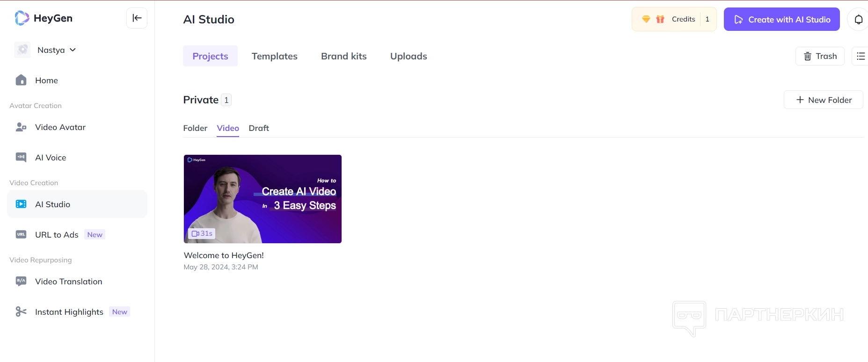Image resolution: width=868 pixels, height=362 pixels.
Task: Show the Draft sub-tab
Action: [x=259, y=128]
